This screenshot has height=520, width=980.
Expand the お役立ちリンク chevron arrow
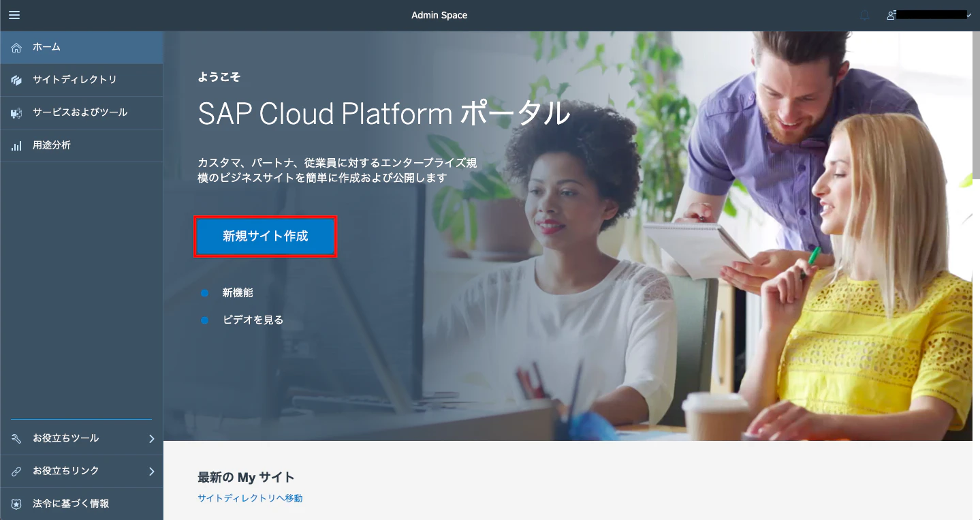(x=152, y=472)
